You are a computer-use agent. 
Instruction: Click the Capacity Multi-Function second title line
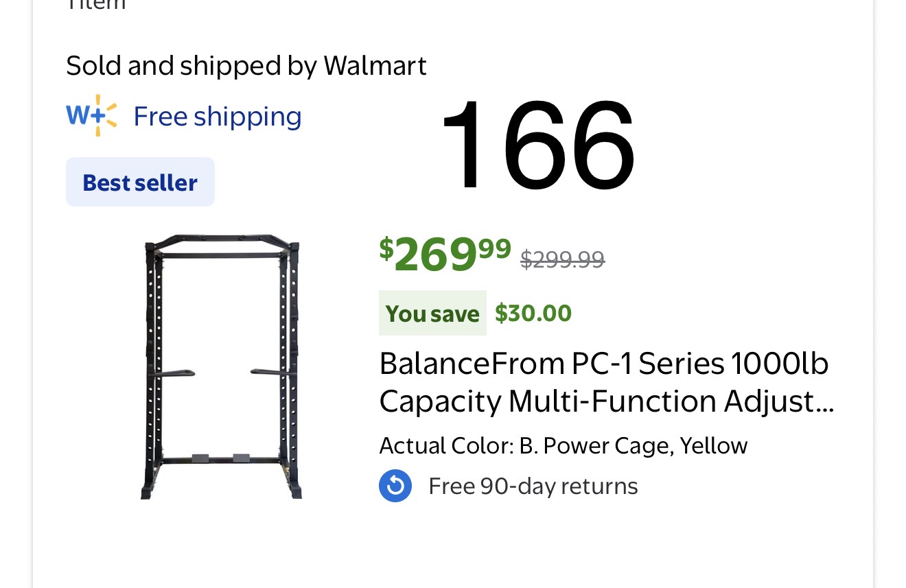pyautogui.click(x=590, y=402)
